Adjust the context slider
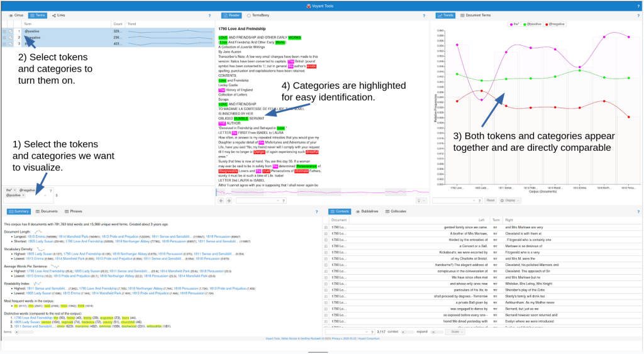The width and height of the screenshot is (644, 354). coord(408,332)
